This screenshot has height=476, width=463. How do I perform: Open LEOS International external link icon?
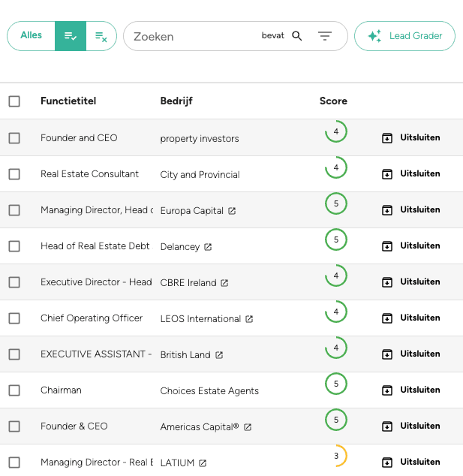pos(249,319)
